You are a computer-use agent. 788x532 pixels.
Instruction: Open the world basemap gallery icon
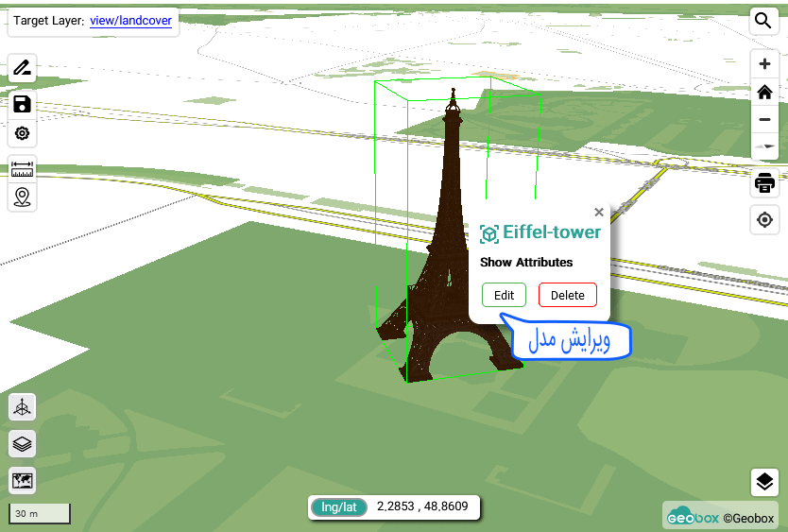click(22, 480)
